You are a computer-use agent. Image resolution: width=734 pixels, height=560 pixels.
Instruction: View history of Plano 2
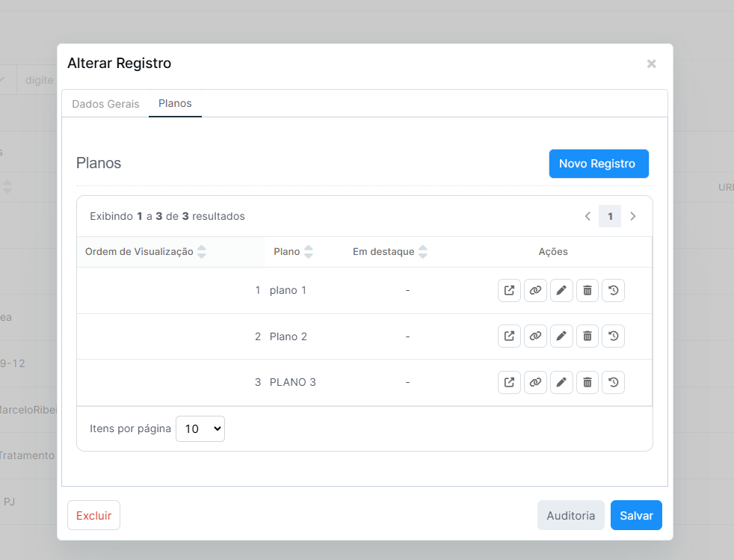click(x=613, y=336)
